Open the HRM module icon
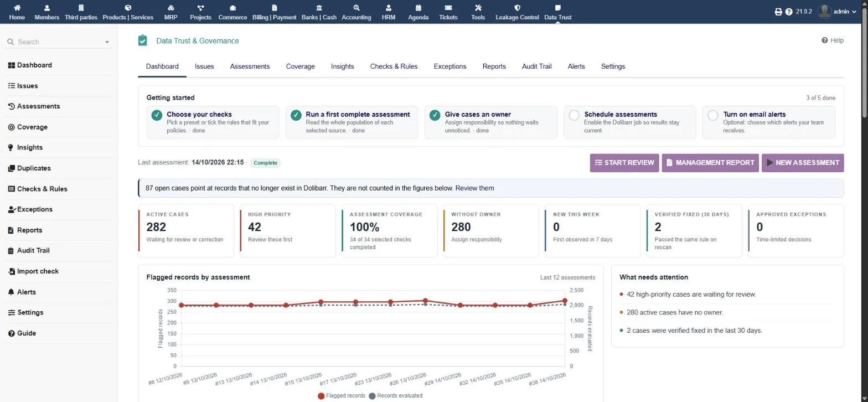Image resolution: width=868 pixels, height=402 pixels. click(x=389, y=8)
